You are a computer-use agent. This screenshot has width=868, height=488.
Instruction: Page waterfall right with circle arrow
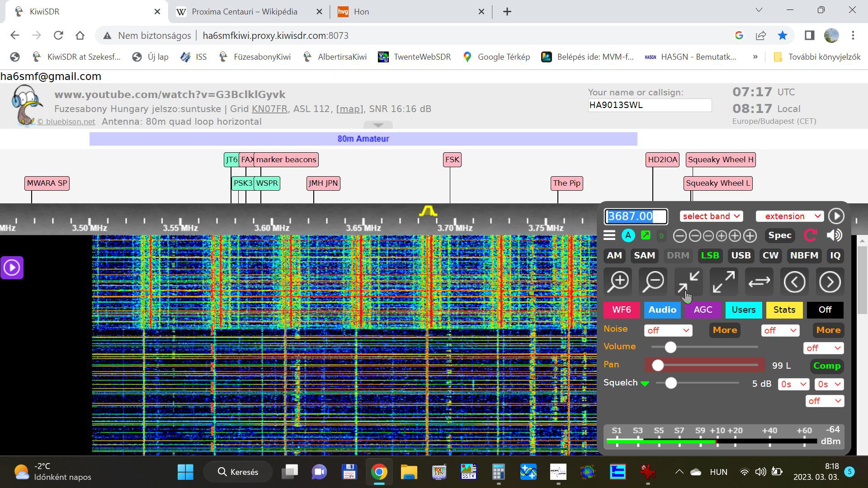[x=830, y=282]
